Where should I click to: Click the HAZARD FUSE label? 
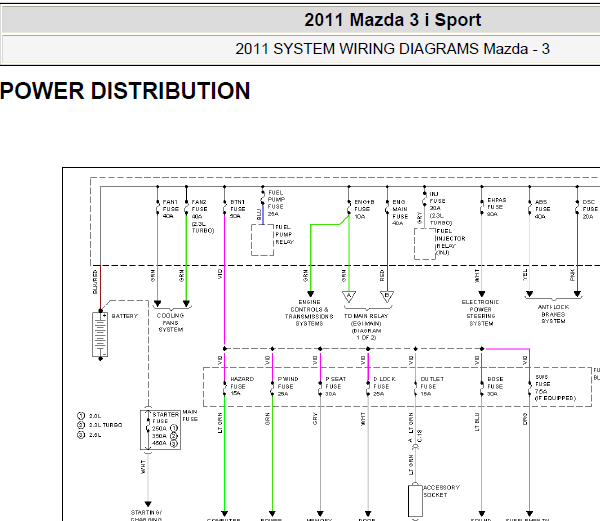pyautogui.click(x=241, y=386)
